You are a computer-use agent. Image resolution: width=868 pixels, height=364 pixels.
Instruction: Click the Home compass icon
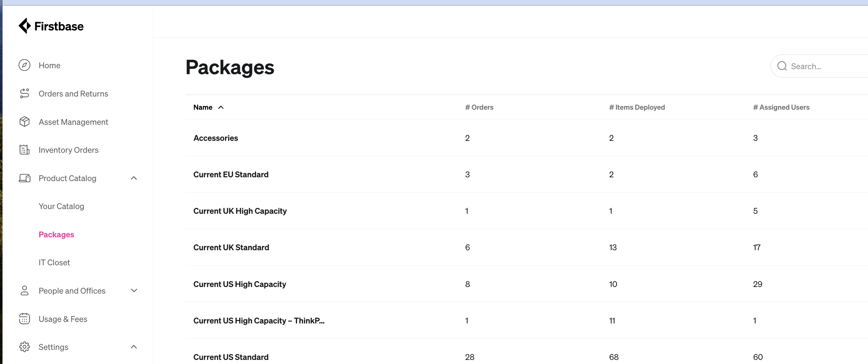[x=24, y=65]
